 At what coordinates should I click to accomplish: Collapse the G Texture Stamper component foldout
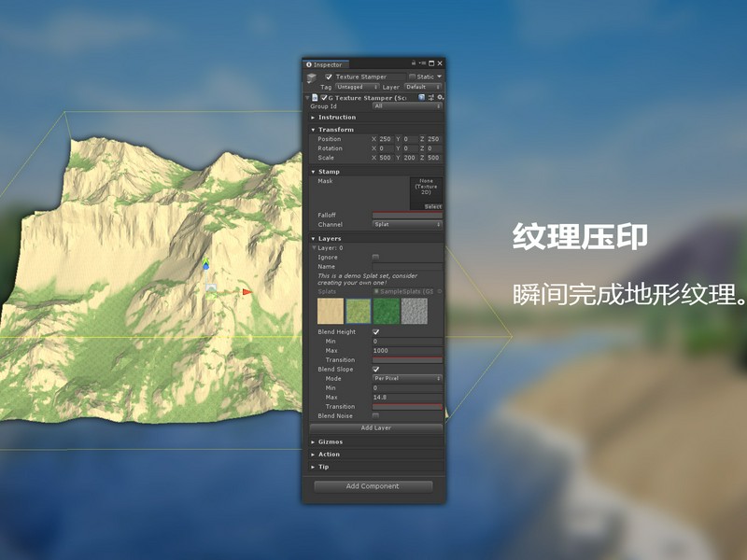point(307,98)
